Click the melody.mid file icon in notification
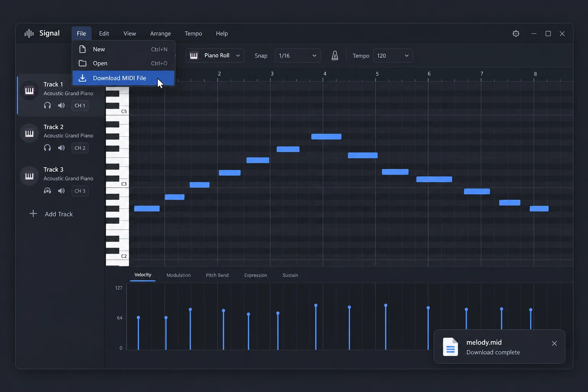This screenshot has height=392, width=588. pos(450,347)
